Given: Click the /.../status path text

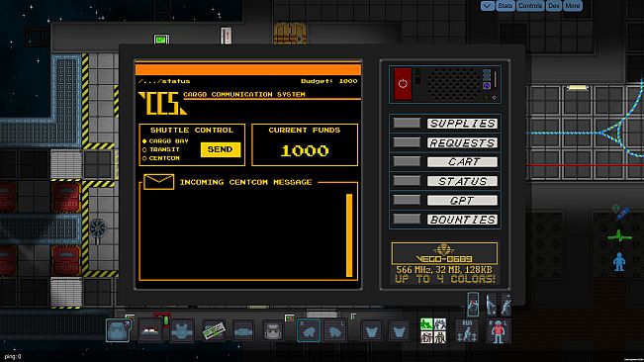Looking at the screenshot, I should click(x=164, y=81).
